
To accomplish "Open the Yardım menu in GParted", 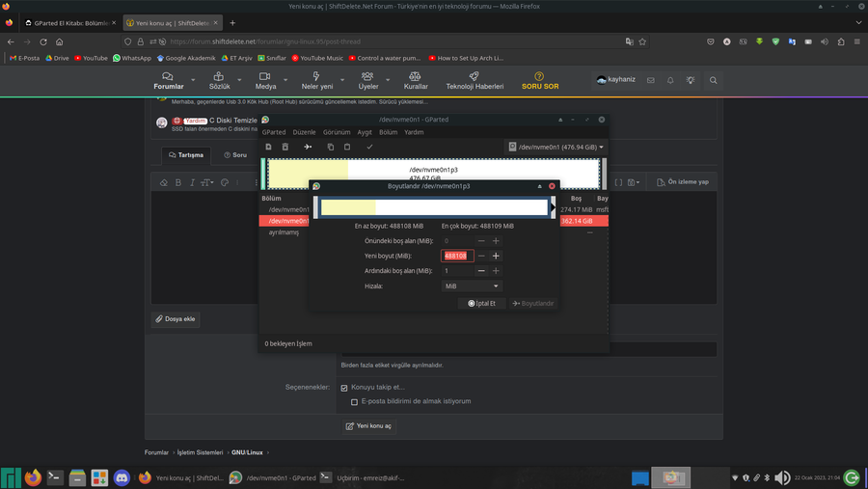I will pyautogui.click(x=414, y=132).
